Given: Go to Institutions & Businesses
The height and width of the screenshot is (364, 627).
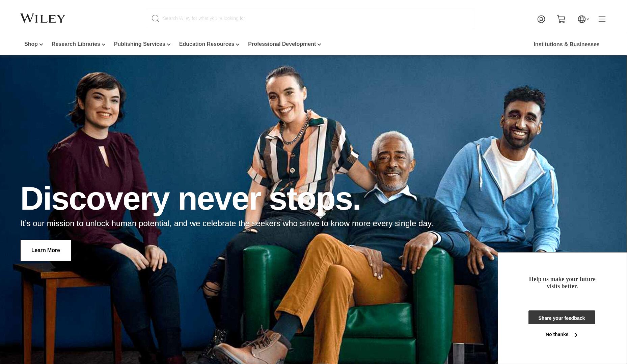Looking at the screenshot, I should [566, 44].
